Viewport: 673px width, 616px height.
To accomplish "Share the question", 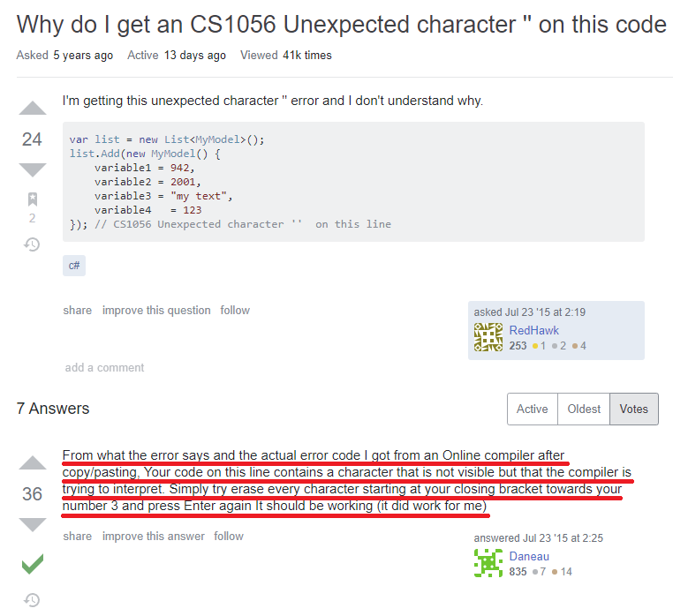I will coord(77,310).
